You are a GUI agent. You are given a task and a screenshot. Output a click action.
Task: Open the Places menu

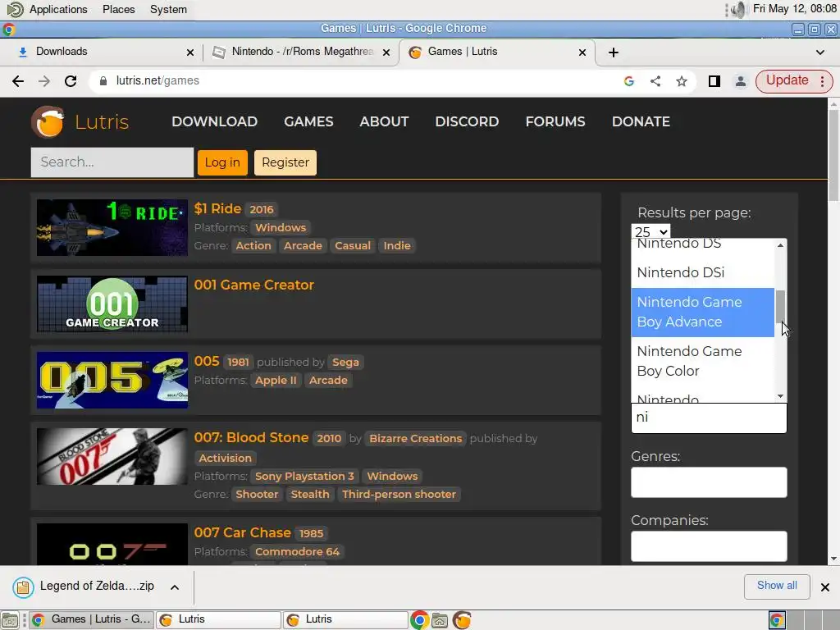pyautogui.click(x=118, y=9)
